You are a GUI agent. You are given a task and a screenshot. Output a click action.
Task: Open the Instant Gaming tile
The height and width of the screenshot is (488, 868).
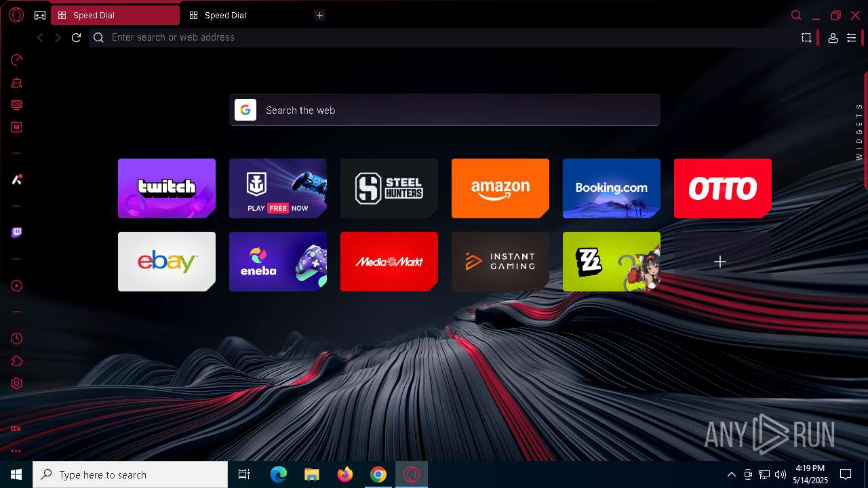[x=500, y=262]
